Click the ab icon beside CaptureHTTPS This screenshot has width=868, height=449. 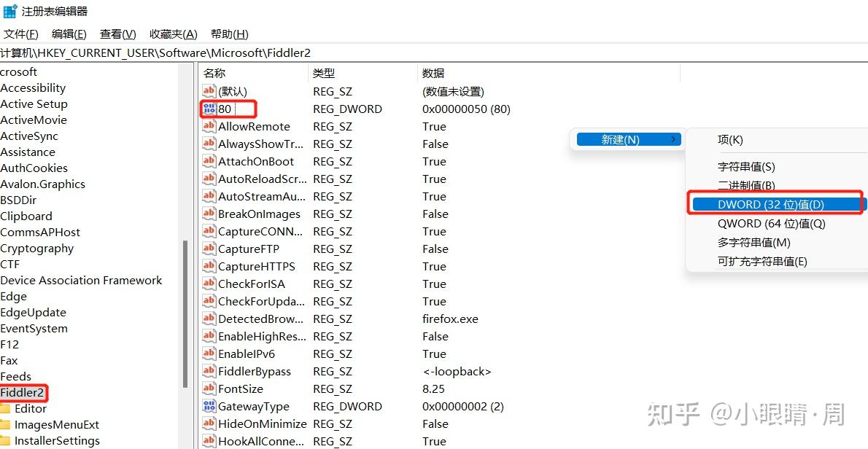[209, 266]
